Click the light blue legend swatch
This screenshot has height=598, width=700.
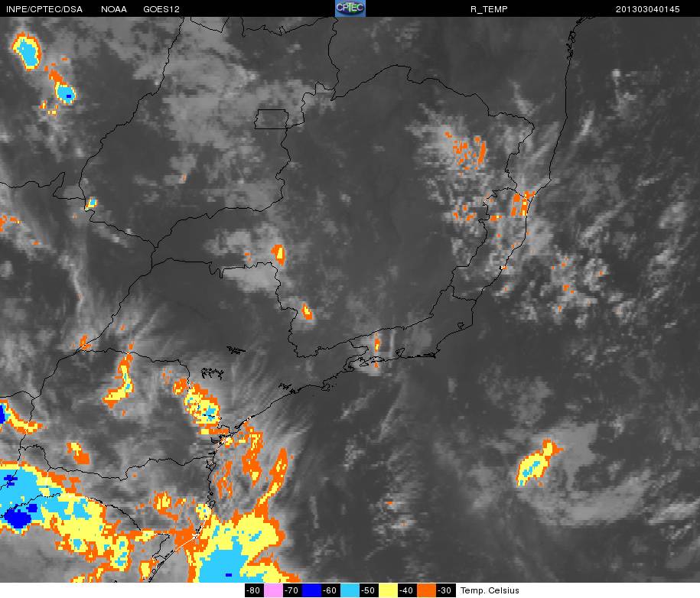[x=350, y=590]
